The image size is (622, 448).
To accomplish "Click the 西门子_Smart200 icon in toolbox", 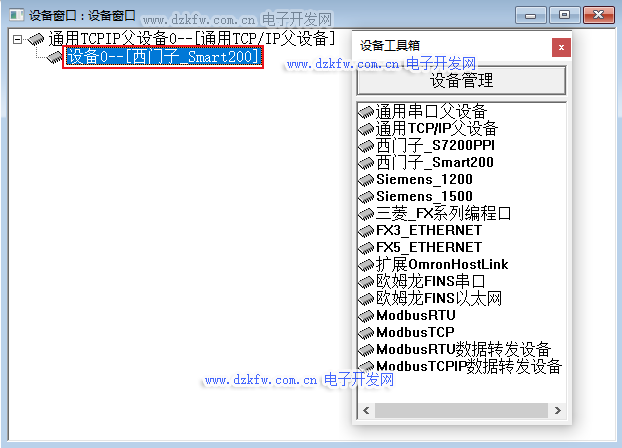I will (x=366, y=163).
